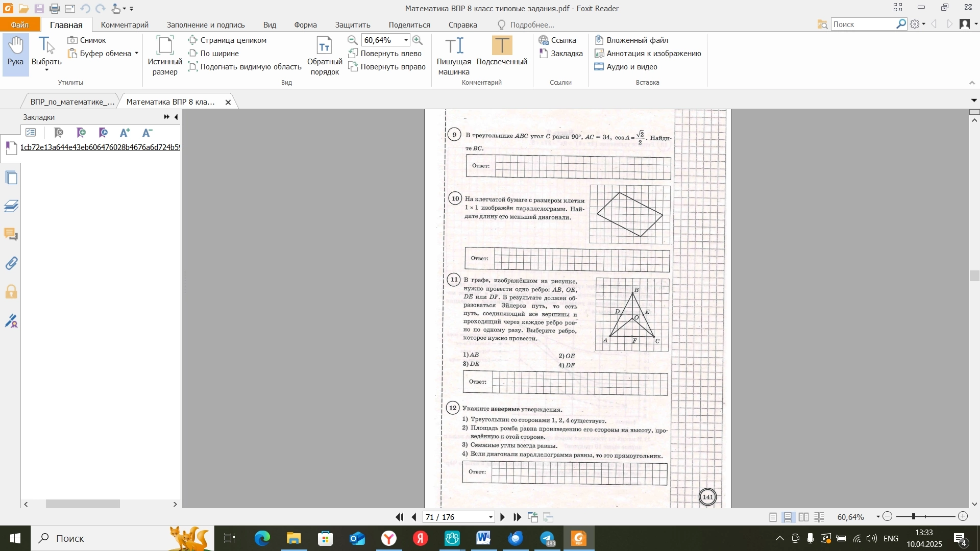Go to the next page

502,517
